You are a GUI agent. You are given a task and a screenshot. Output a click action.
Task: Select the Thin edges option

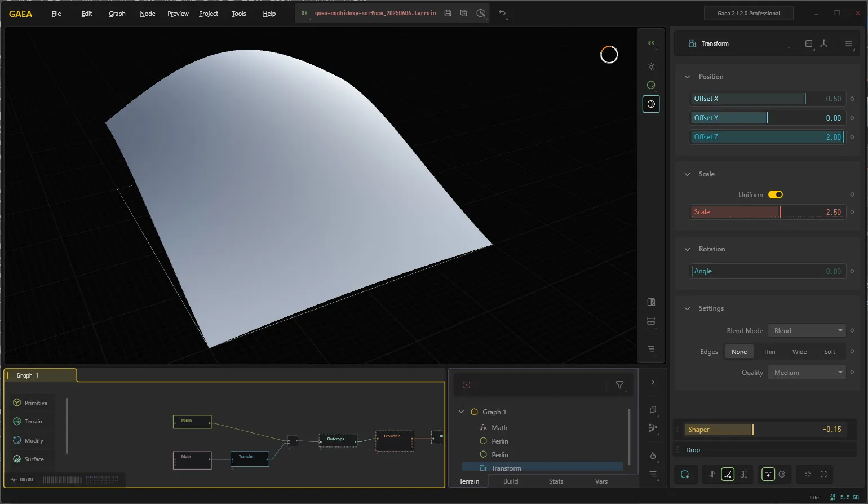pyautogui.click(x=769, y=352)
